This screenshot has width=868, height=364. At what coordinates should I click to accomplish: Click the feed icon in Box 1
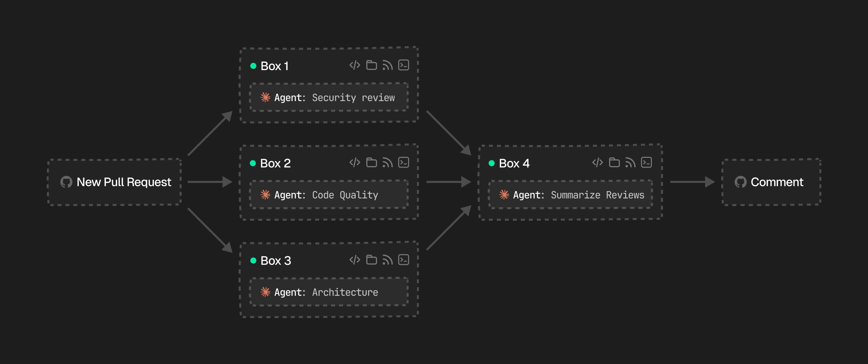pyautogui.click(x=387, y=65)
